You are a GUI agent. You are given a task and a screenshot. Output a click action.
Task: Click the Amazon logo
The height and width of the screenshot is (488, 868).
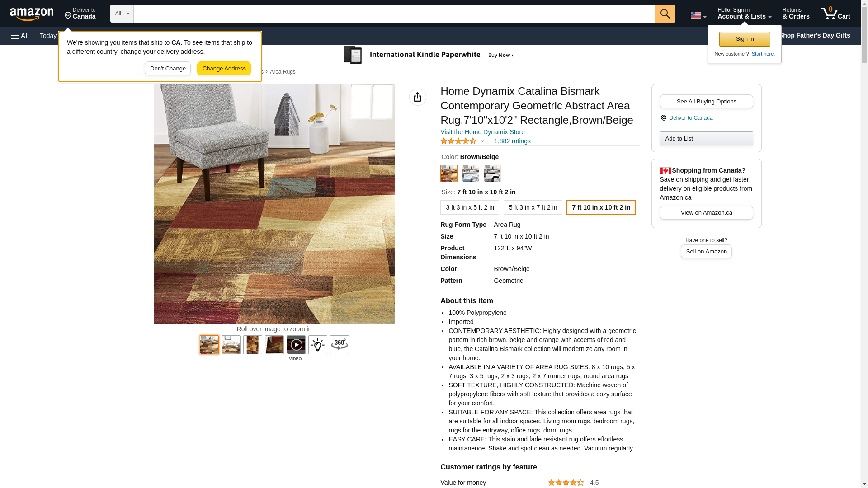click(x=32, y=14)
